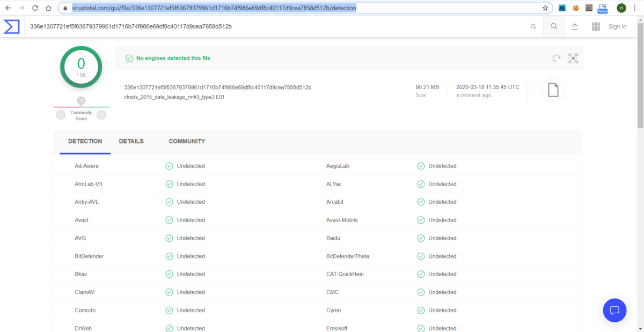Image resolution: width=644 pixels, height=332 pixels.
Task: Click the Ad-Aware undetected check icon
Action: coord(169,166)
